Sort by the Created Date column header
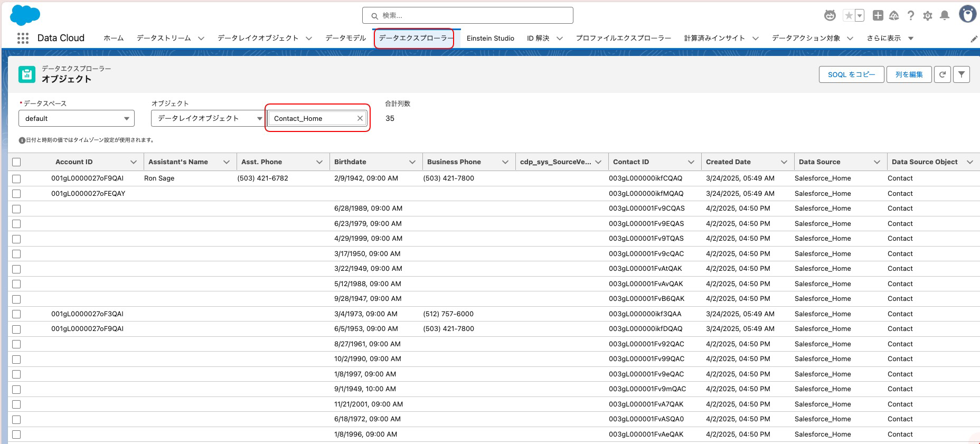The height and width of the screenshot is (444, 980). point(728,162)
